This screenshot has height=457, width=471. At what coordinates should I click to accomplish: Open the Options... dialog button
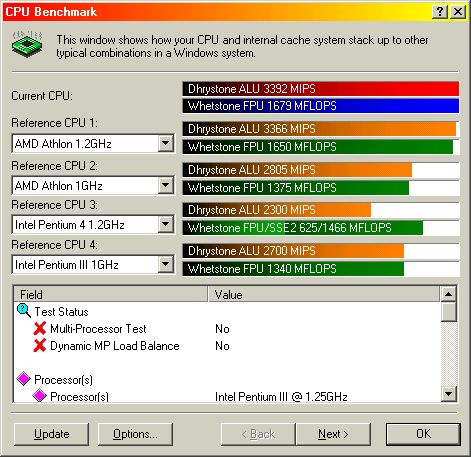coord(135,434)
